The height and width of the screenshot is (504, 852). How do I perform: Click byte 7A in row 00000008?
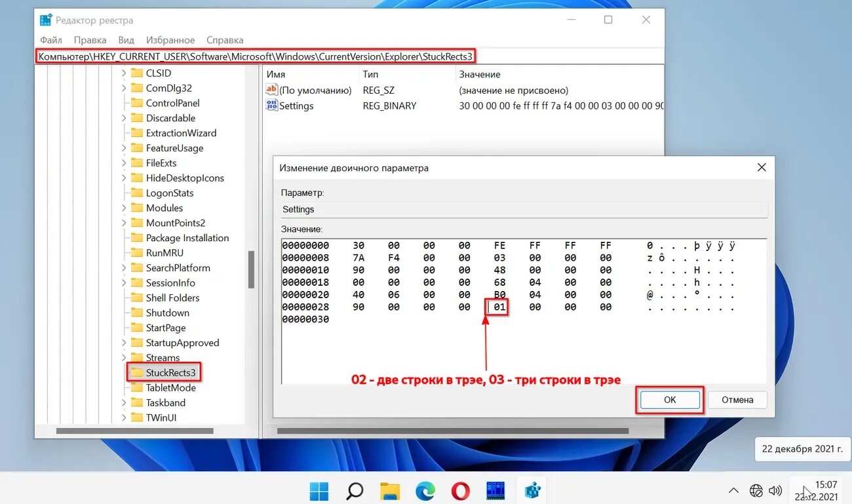358,258
